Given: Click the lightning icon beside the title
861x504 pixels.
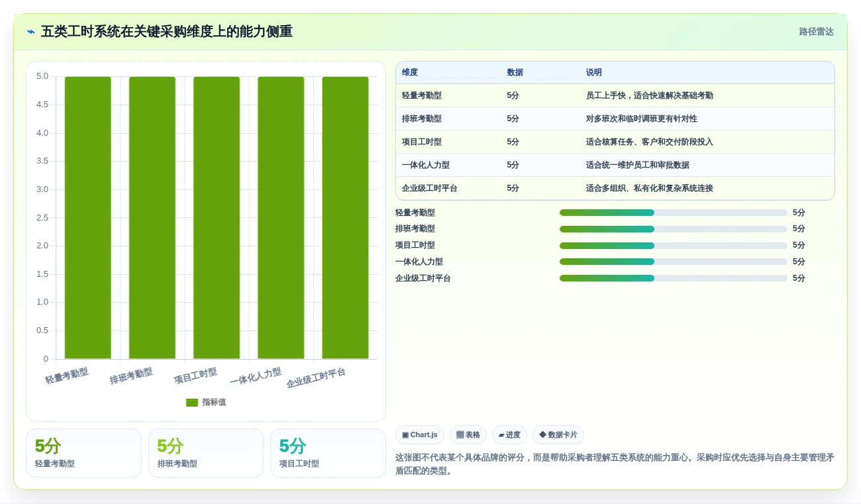Looking at the screenshot, I should tap(31, 32).
